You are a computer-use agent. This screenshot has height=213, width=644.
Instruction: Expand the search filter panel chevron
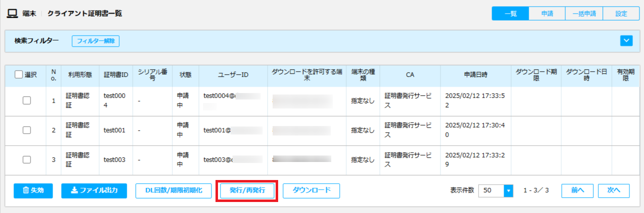626,41
